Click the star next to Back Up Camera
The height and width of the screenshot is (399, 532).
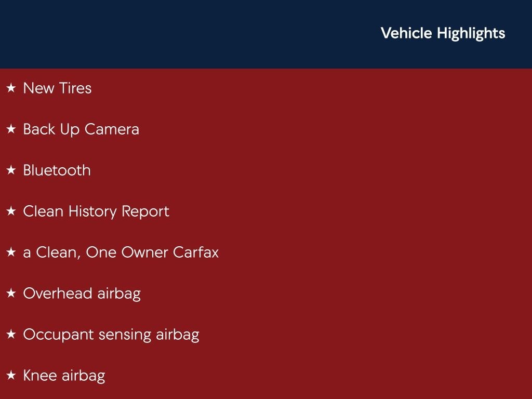[x=11, y=129]
